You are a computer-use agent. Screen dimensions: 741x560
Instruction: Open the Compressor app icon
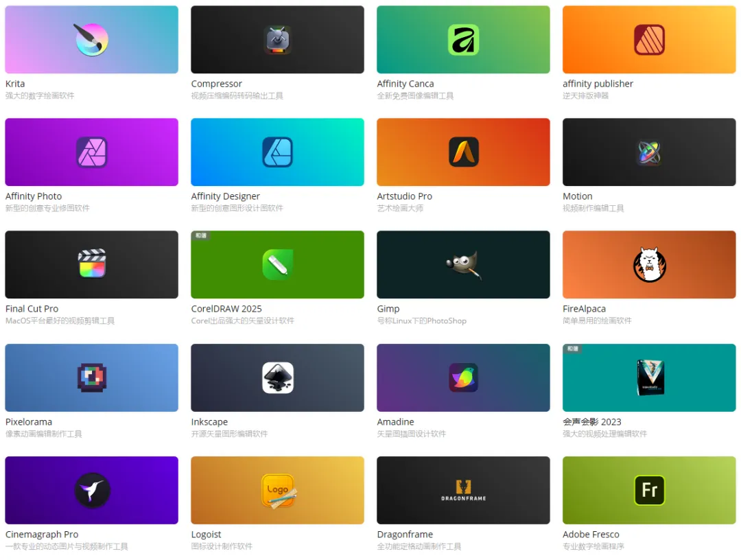coord(277,40)
